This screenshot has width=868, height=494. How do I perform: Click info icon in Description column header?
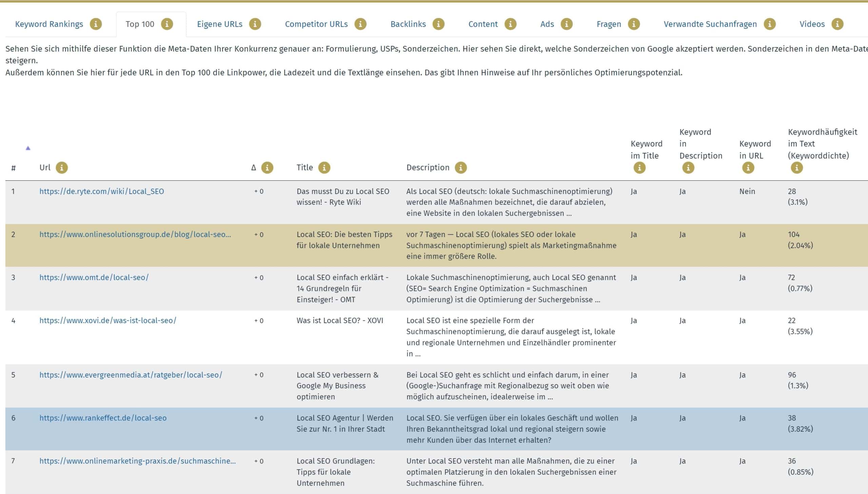[461, 167]
